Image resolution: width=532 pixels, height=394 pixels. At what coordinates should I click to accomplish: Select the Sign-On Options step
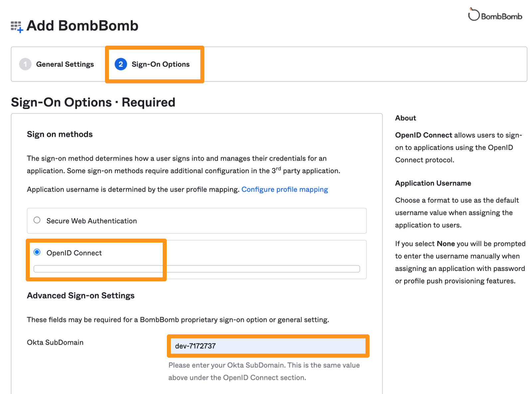click(152, 64)
